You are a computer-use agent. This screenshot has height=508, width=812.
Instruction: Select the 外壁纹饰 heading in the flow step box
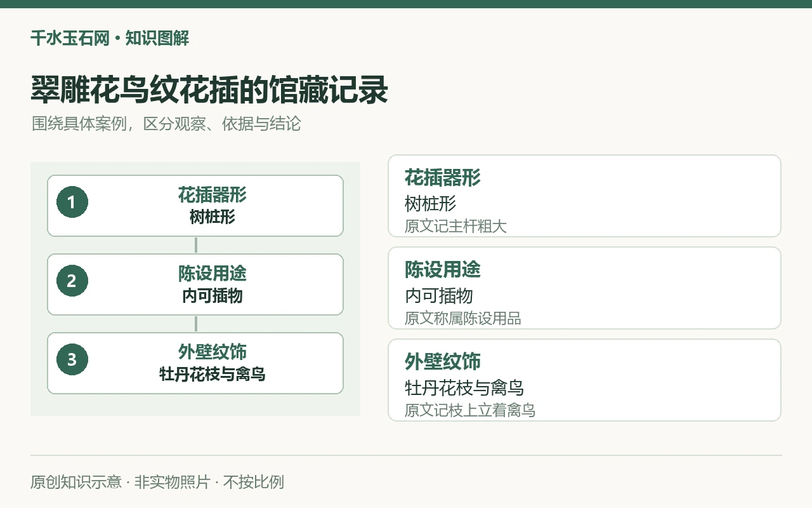212,352
